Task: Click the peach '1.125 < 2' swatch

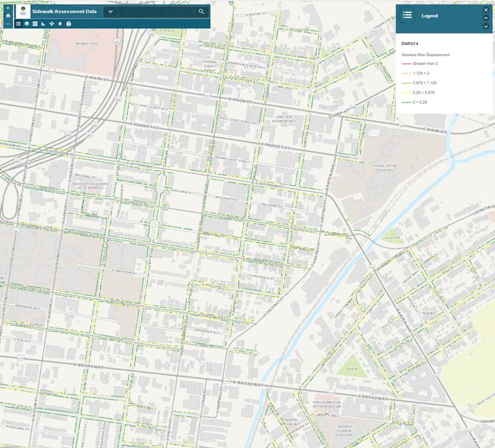Action: coord(406,73)
